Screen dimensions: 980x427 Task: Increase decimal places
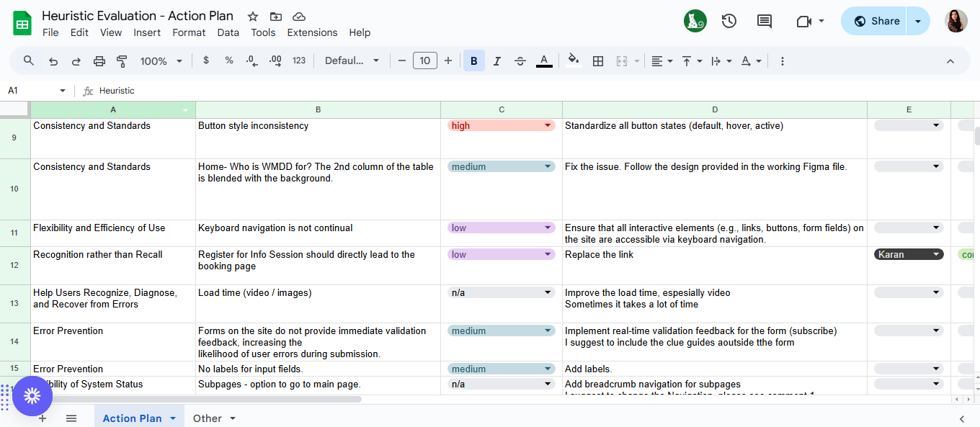275,60
